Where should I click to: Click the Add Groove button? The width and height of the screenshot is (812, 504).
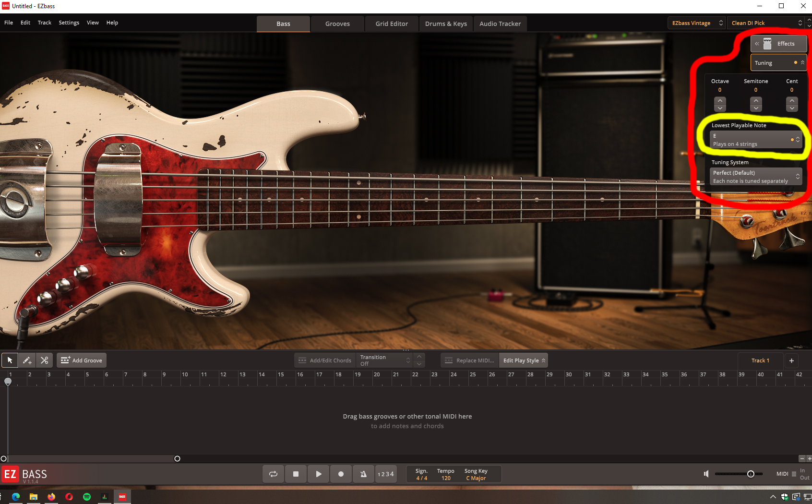(82, 360)
